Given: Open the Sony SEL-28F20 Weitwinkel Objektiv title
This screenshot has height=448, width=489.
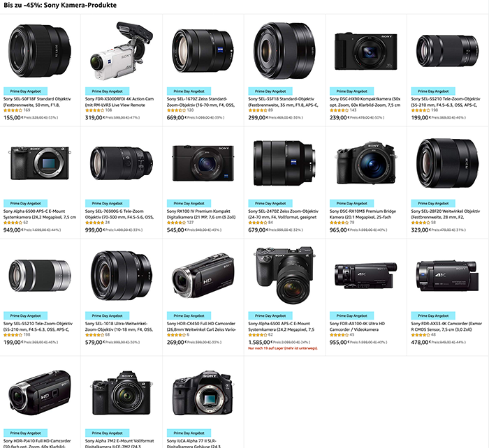Looking at the screenshot, I should coord(446,214).
